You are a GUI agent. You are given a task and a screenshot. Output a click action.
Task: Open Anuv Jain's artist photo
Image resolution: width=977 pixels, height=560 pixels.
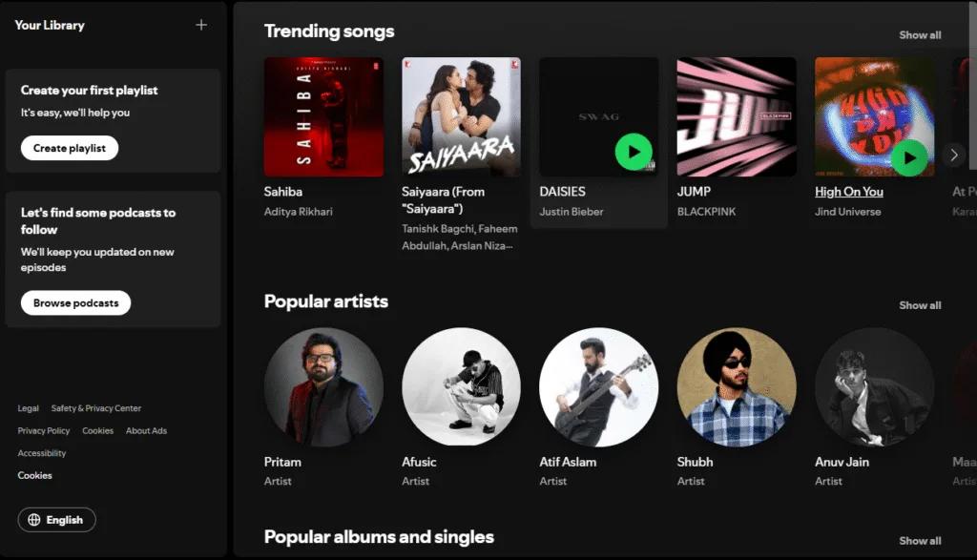click(874, 386)
